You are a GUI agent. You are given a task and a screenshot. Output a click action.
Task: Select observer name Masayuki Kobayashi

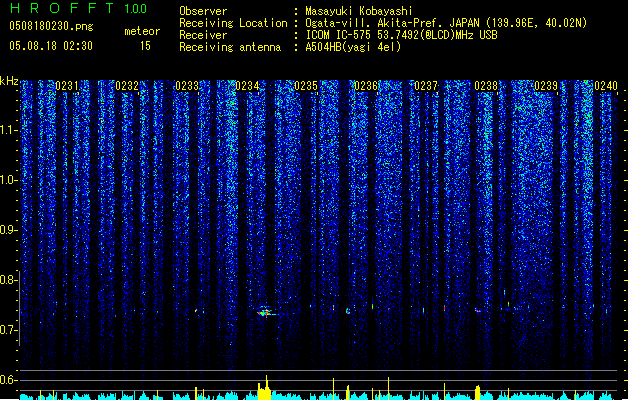359,11
